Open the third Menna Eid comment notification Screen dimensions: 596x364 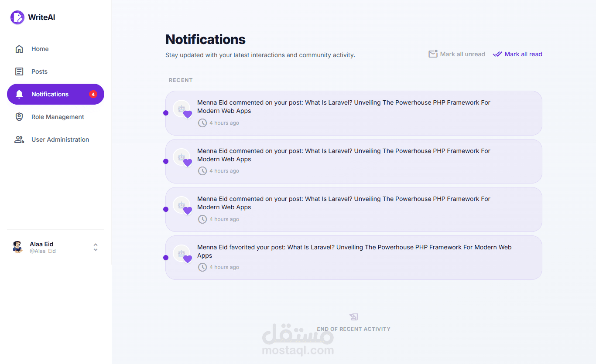354,209
